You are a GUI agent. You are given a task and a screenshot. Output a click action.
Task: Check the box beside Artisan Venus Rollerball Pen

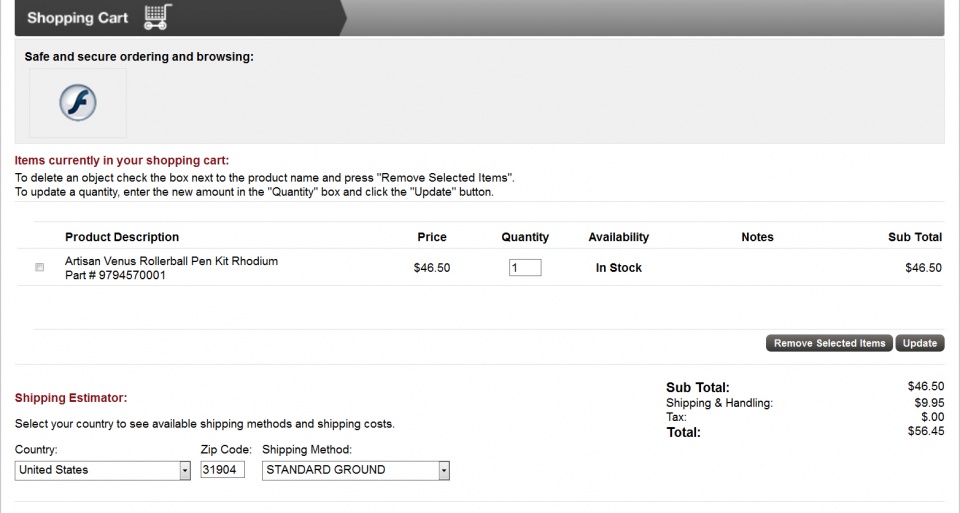click(40, 268)
